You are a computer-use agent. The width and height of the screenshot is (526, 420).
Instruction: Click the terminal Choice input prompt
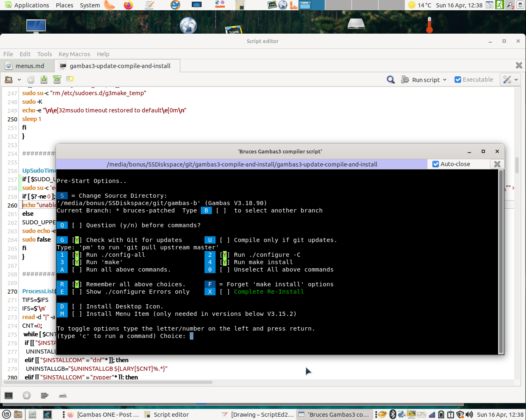click(191, 336)
